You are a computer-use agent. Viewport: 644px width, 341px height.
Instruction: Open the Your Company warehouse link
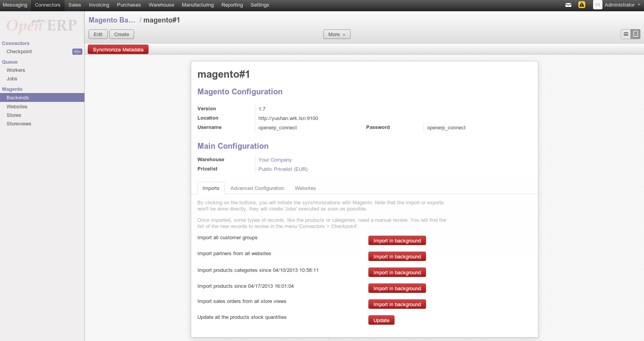coord(275,160)
